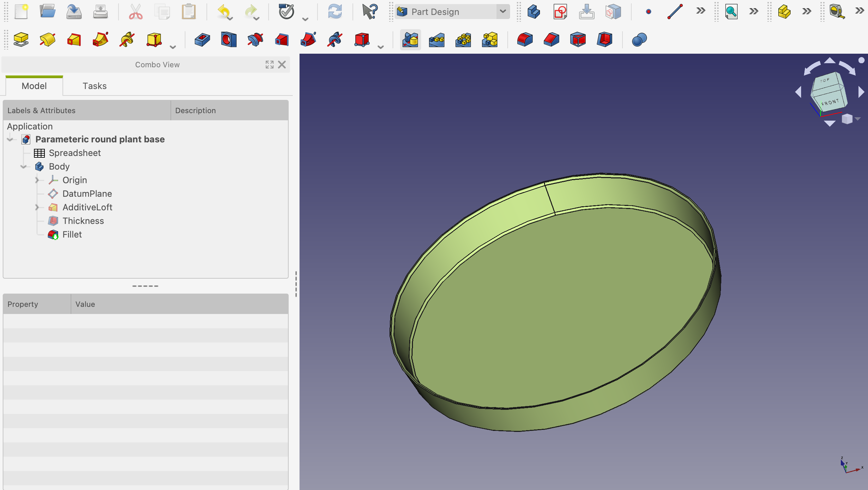Expand the AdditiveLoft tree node
This screenshot has width=868, height=490.
pyautogui.click(x=37, y=207)
